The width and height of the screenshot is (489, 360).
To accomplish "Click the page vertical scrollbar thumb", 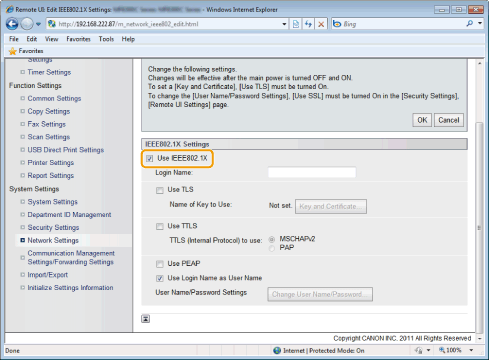I will pyautogui.click(x=479, y=228).
